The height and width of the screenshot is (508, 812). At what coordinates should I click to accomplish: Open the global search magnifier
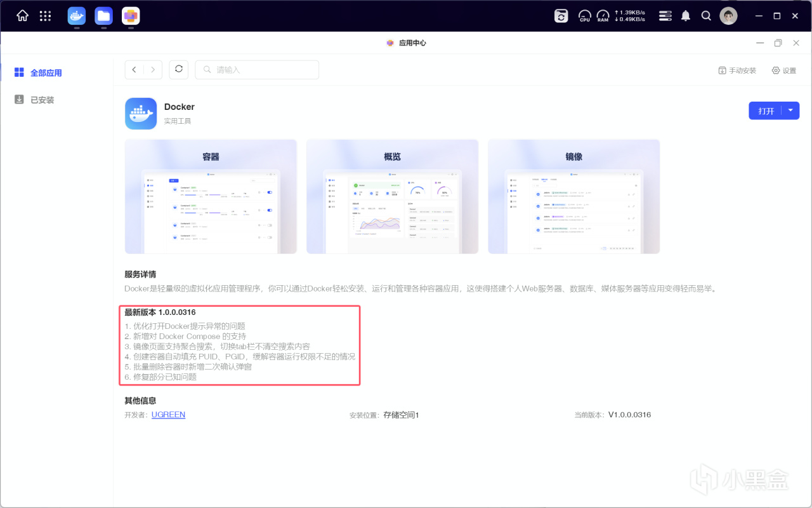point(706,16)
